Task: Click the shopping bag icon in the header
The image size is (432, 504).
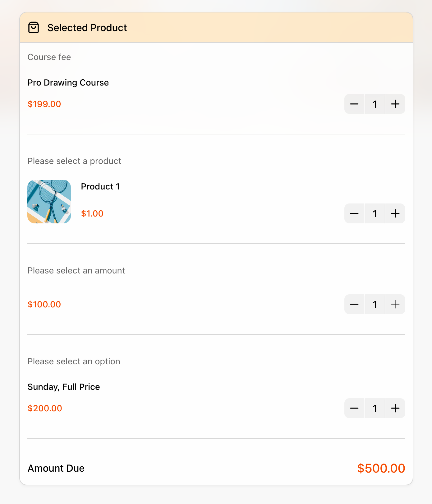Action: click(34, 27)
